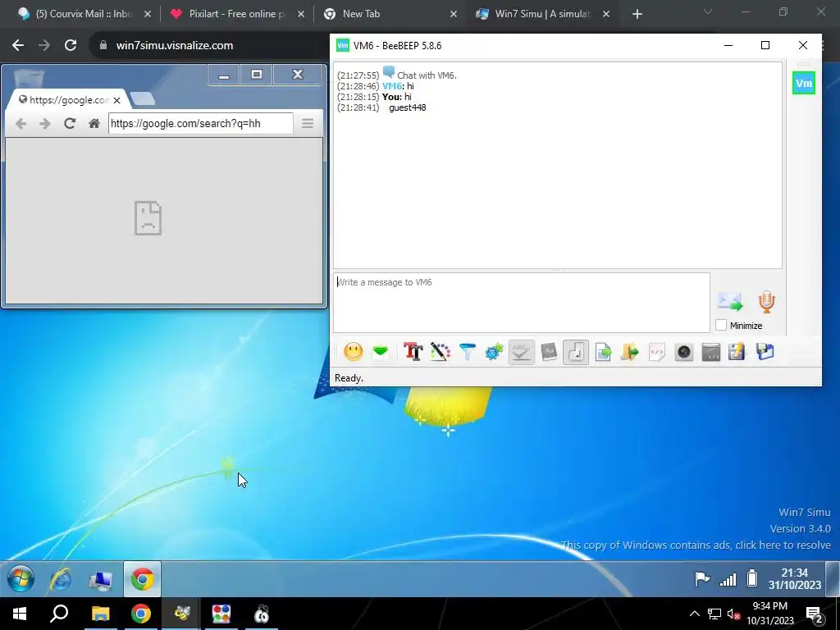The height and width of the screenshot is (630, 840).
Task: Click the save chat with pencil icon
Action: (x=737, y=352)
